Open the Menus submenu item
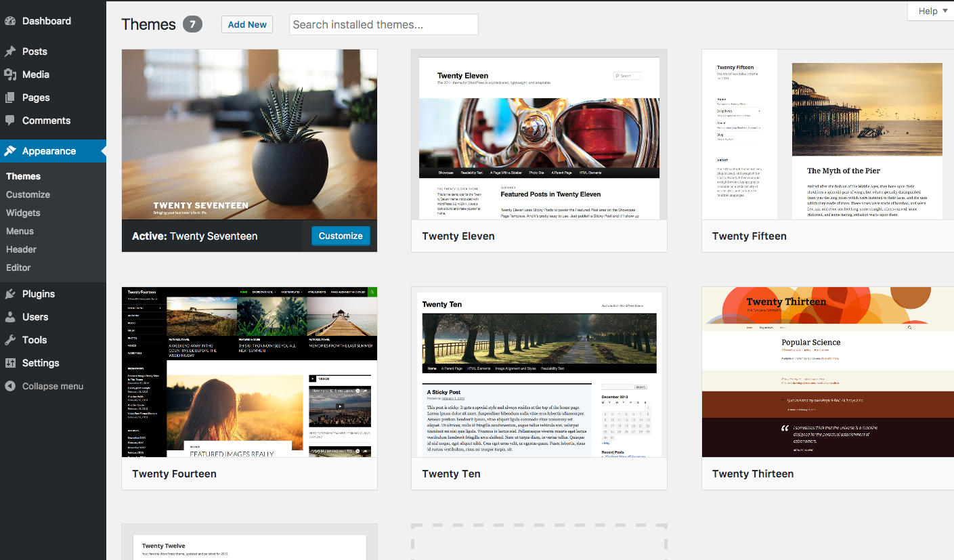The height and width of the screenshot is (560, 954). point(20,231)
